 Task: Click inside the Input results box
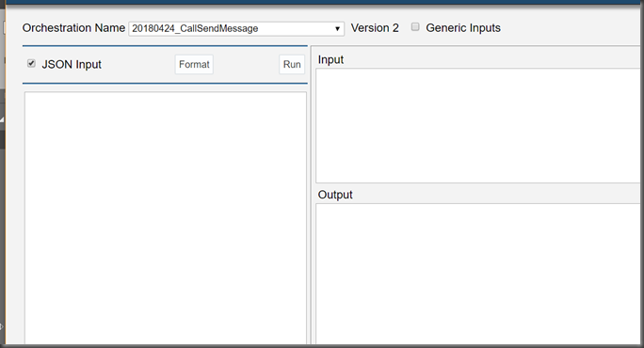coord(478,126)
